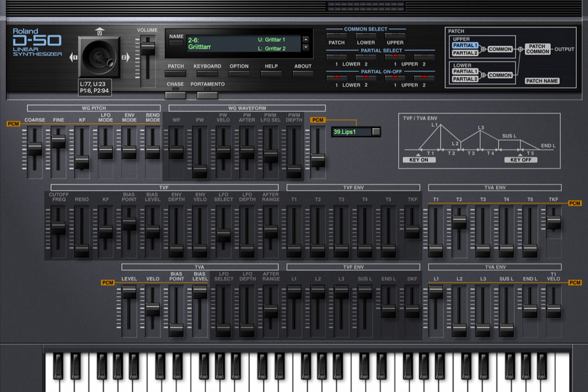Click the TVA ENV END L slider
Viewport: 588px width, 392px height.
coord(530,311)
